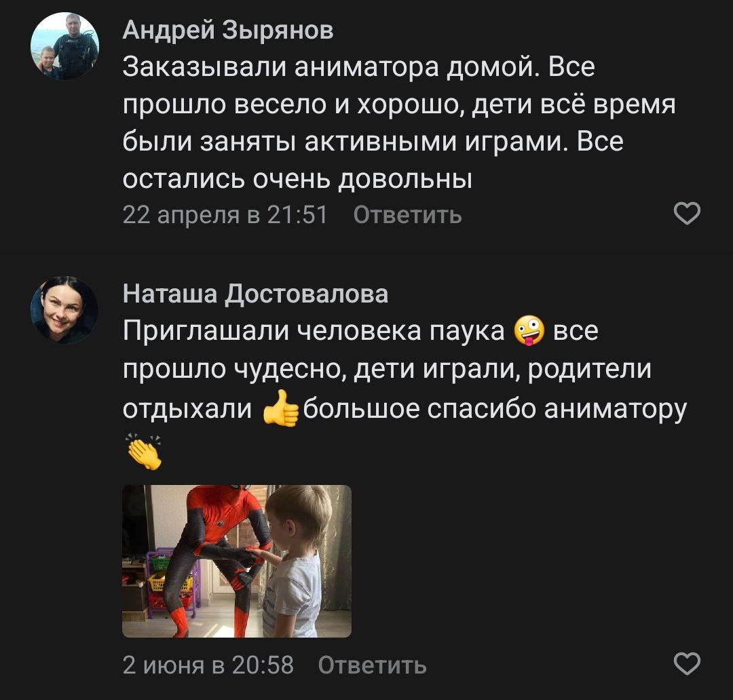Image resolution: width=733 pixels, height=700 pixels.
Task: Open Наташа Достовалова's profile avatar
Action: [64, 310]
